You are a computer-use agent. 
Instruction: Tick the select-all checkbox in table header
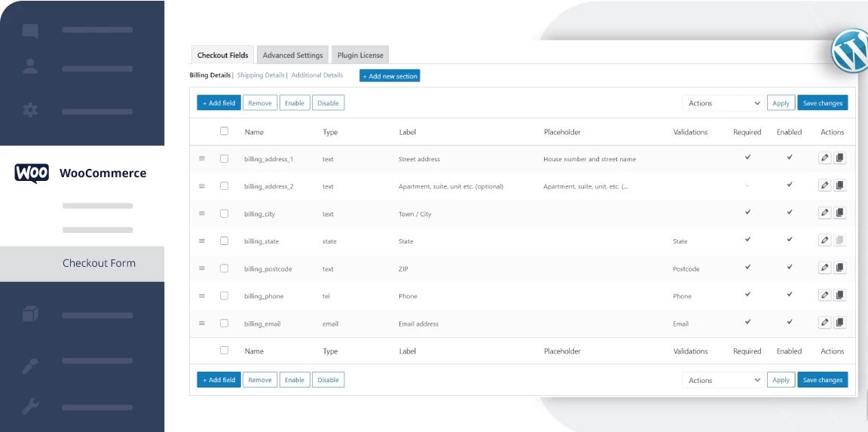225,131
